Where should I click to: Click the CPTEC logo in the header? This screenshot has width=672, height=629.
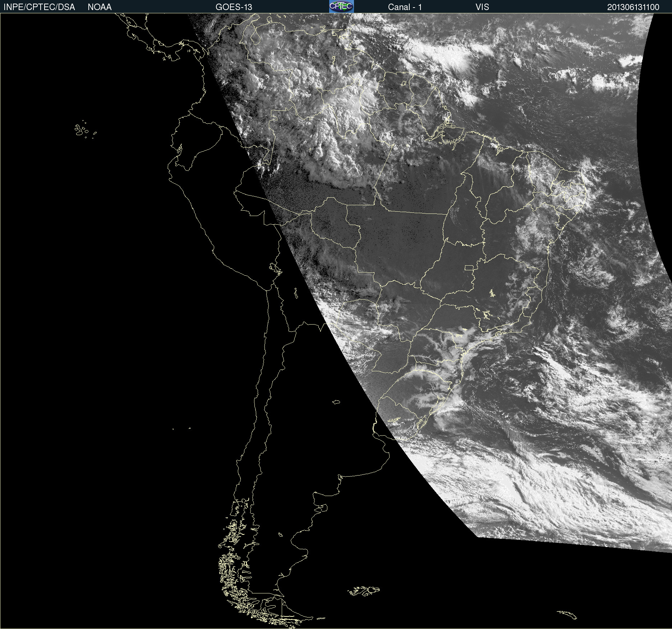(341, 6)
